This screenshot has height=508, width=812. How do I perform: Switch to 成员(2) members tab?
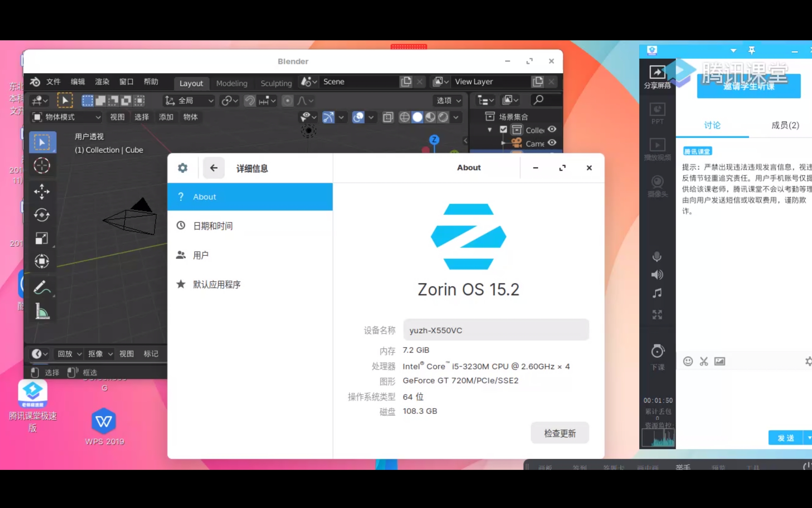click(x=785, y=125)
